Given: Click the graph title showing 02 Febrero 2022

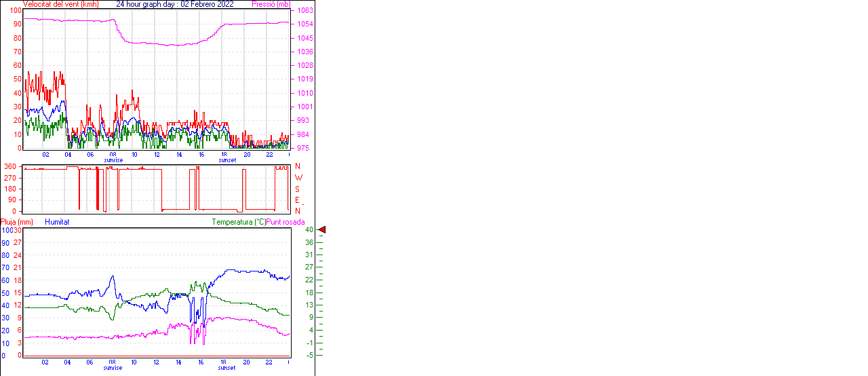Looking at the screenshot, I should tap(175, 4).
